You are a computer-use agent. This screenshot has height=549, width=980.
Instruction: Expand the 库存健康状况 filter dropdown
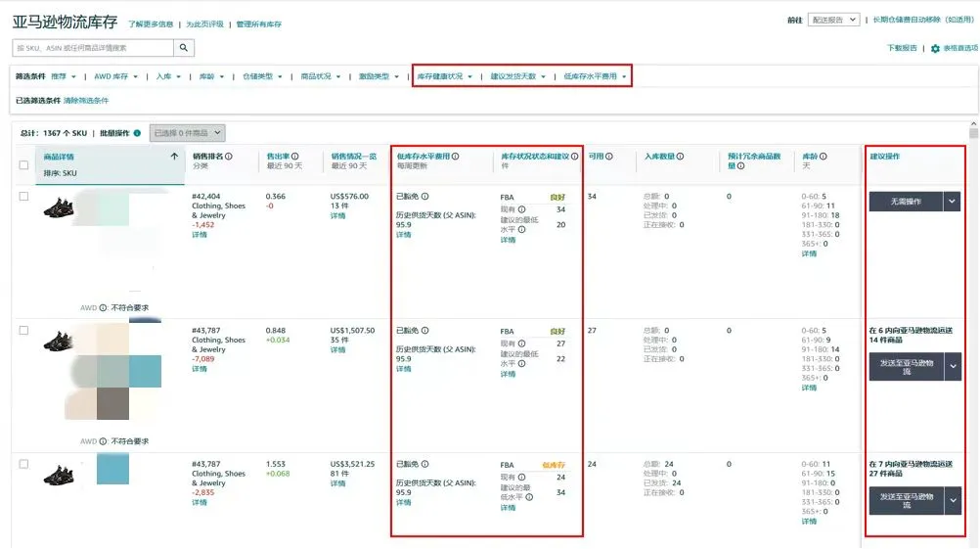[x=445, y=76]
